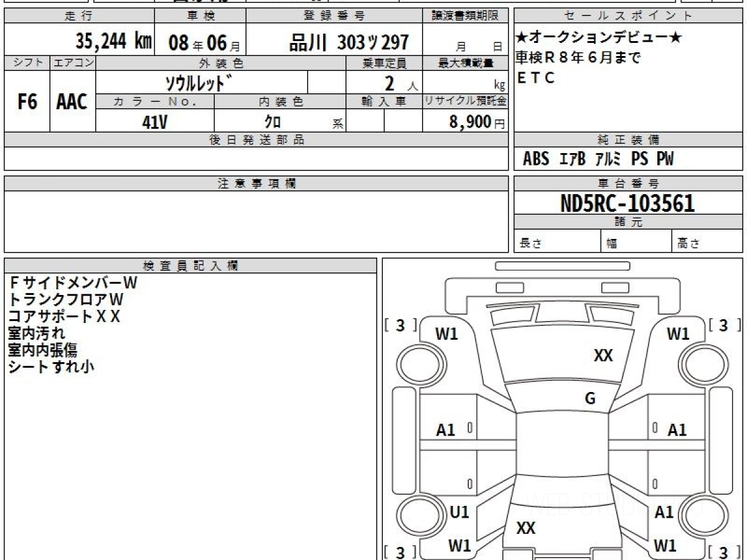Screen dimensions: 747x560
Task: Select the 走行 column header
Action: click(x=78, y=16)
